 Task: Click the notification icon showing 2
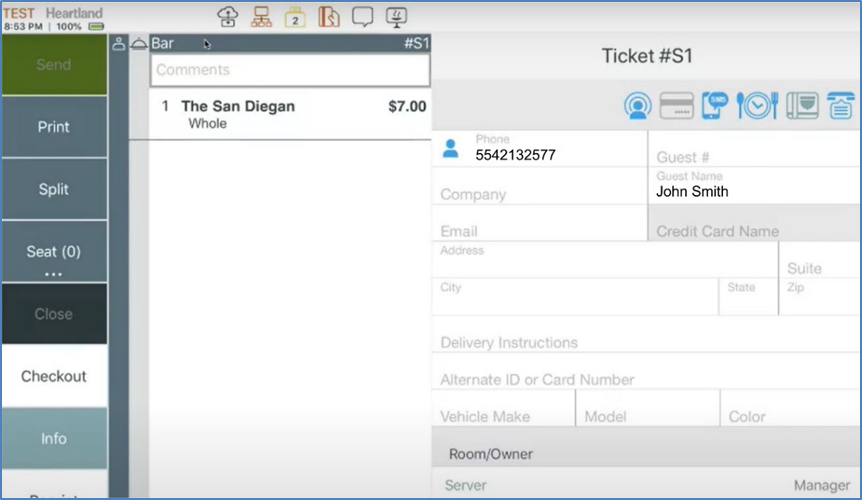click(x=296, y=17)
